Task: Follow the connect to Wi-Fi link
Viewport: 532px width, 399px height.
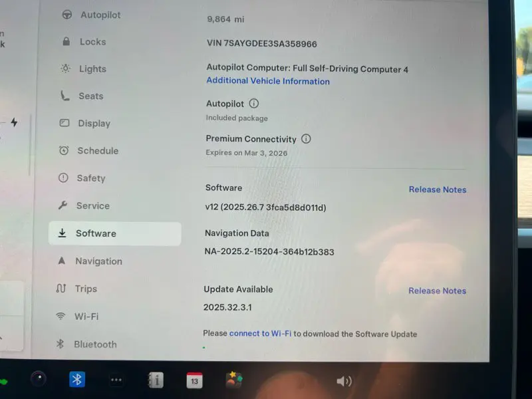Action: (x=260, y=334)
